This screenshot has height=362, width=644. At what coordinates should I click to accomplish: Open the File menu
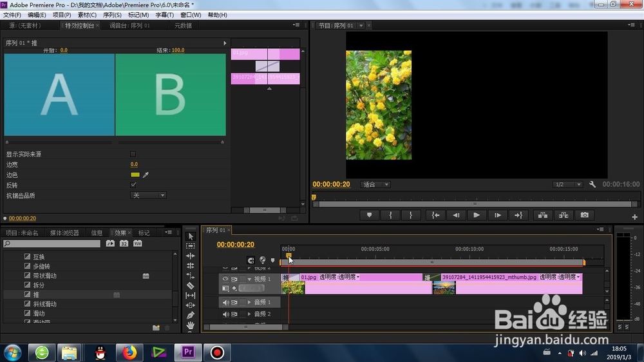(x=12, y=15)
